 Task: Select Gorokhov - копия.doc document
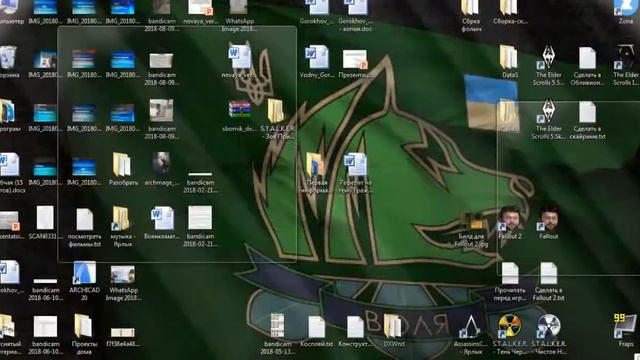(x=355, y=16)
